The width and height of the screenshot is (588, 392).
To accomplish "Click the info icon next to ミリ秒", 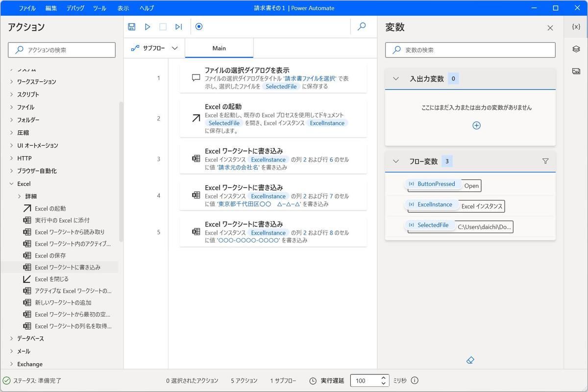I will coord(415,381).
